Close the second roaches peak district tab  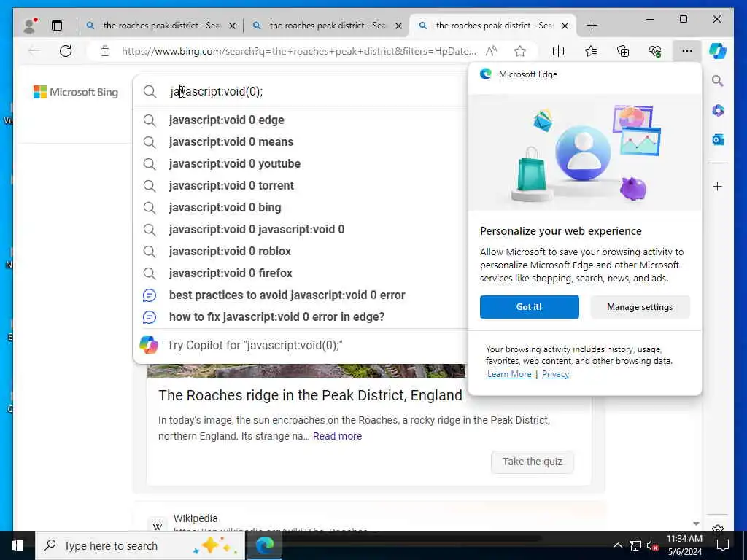click(x=399, y=26)
